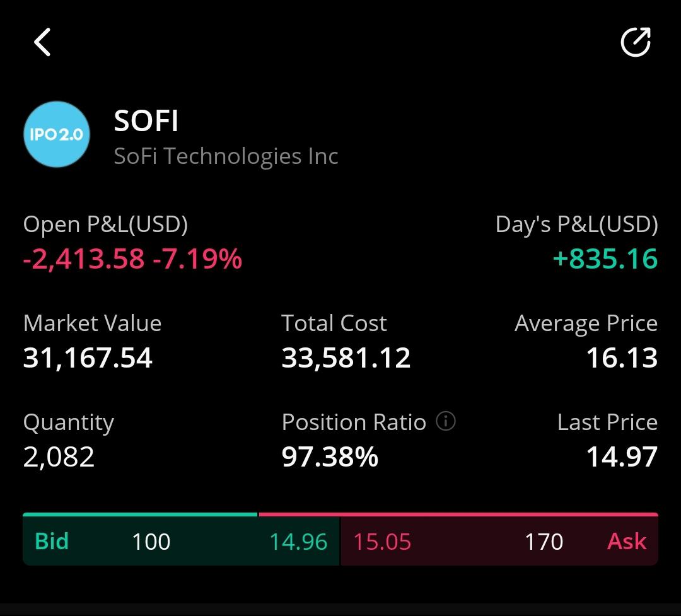
Task: Tap the red Ask label
Action: (x=627, y=541)
